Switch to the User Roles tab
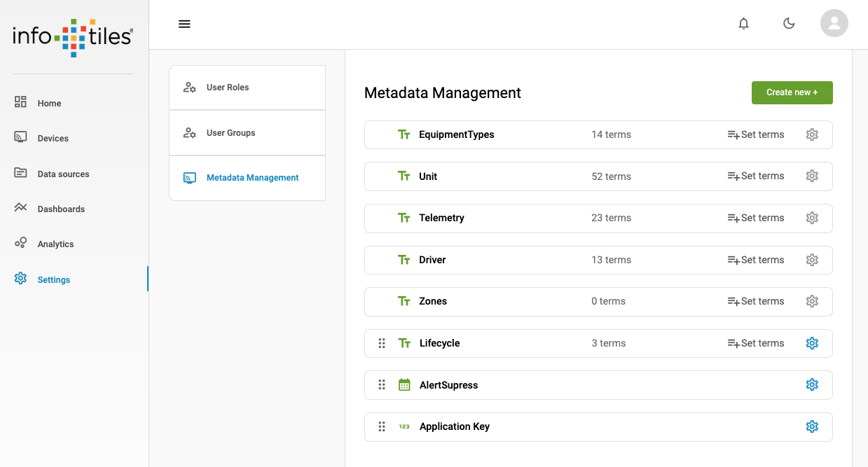The height and width of the screenshot is (467, 868). pos(228,88)
